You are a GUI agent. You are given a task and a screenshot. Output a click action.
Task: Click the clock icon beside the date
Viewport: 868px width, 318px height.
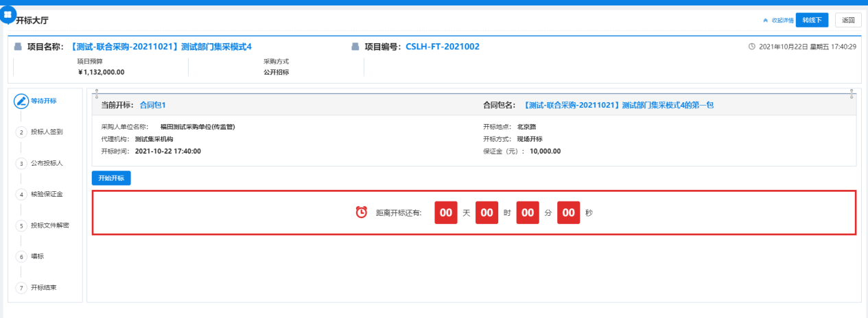[x=751, y=47]
